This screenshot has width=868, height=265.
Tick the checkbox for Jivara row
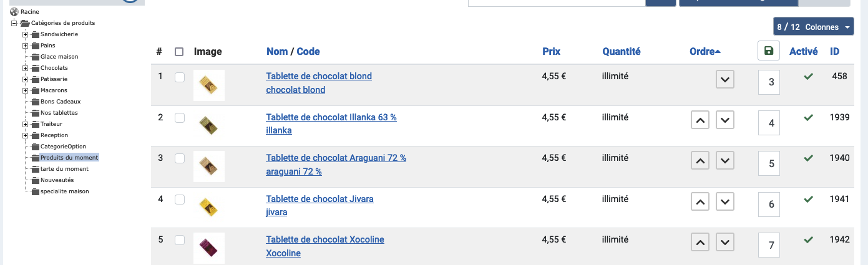(180, 200)
